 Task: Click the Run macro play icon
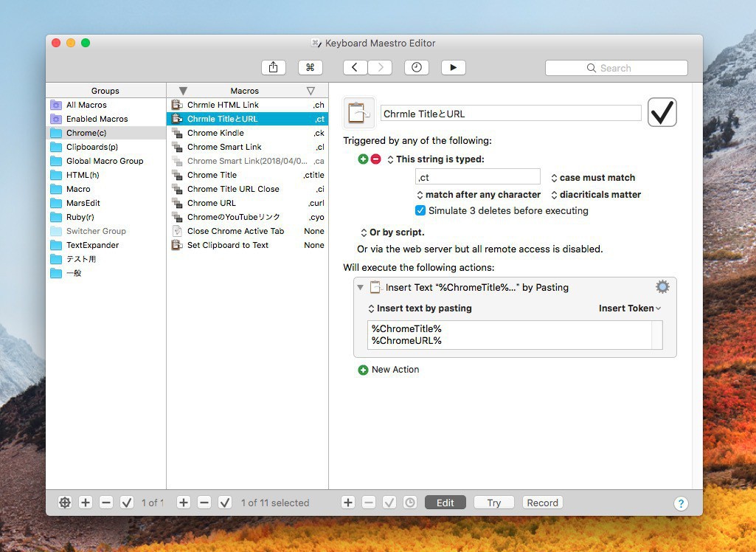coord(453,67)
